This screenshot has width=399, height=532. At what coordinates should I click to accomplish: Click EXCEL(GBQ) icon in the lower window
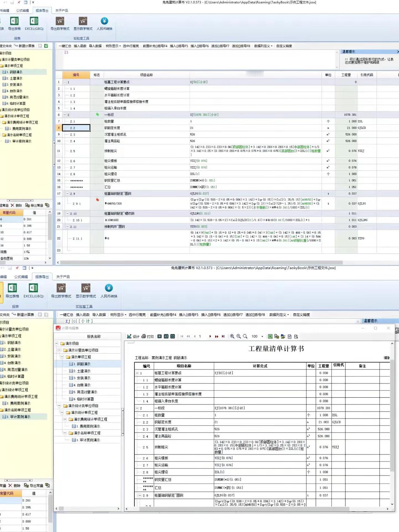[33, 288]
